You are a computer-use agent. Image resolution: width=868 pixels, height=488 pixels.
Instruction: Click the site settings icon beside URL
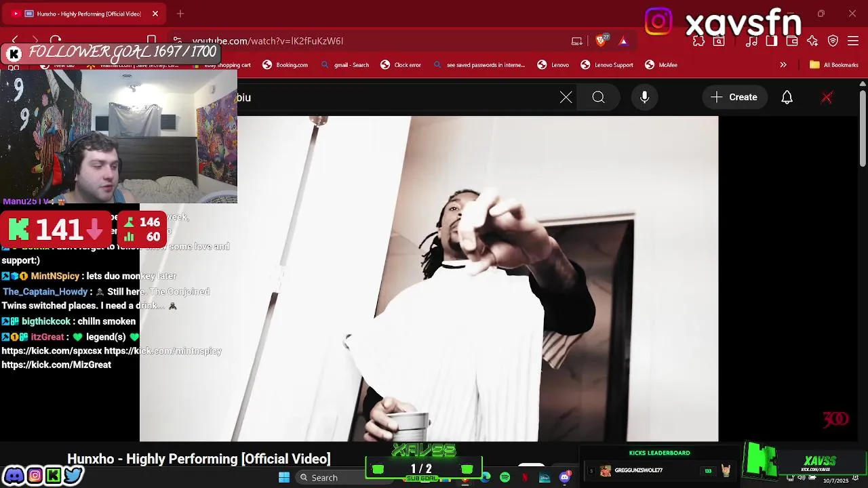coord(177,41)
